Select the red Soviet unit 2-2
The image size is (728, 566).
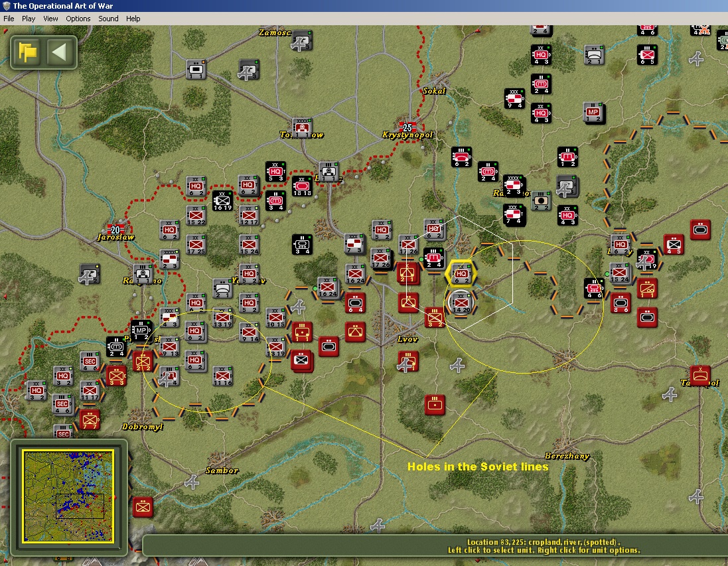[x=143, y=362]
